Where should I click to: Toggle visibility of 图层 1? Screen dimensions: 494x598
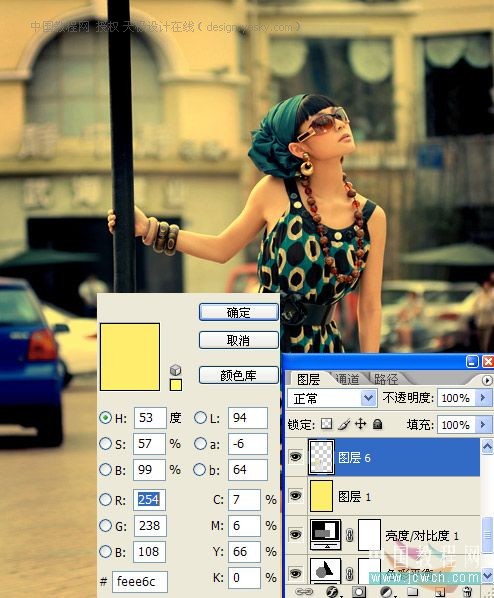tap(296, 495)
